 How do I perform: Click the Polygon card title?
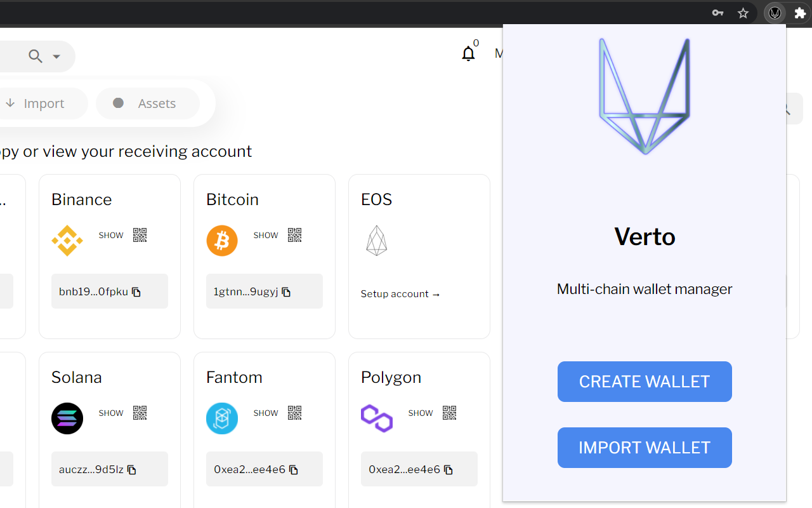coord(391,377)
